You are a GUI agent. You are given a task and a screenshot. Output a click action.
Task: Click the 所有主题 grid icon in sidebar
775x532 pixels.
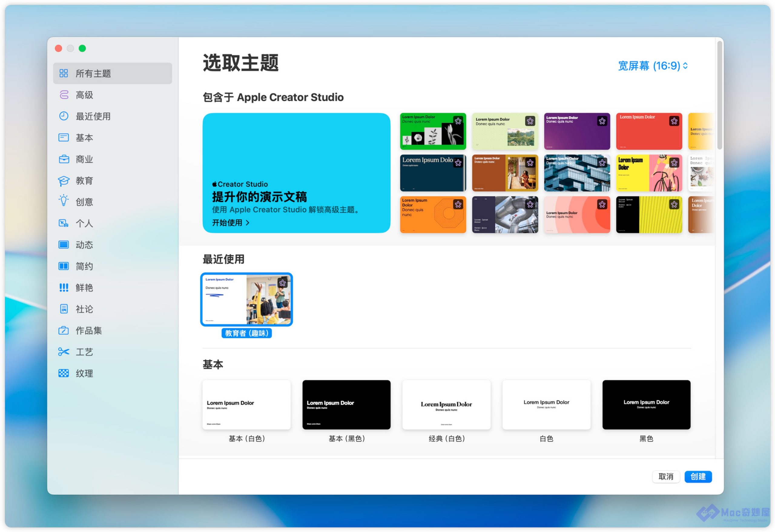63,73
